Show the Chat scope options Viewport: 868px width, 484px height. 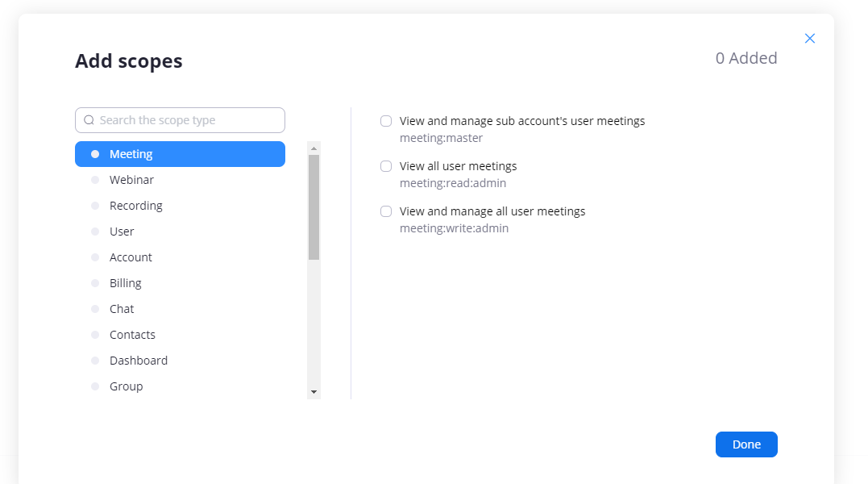pyautogui.click(x=122, y=309)
